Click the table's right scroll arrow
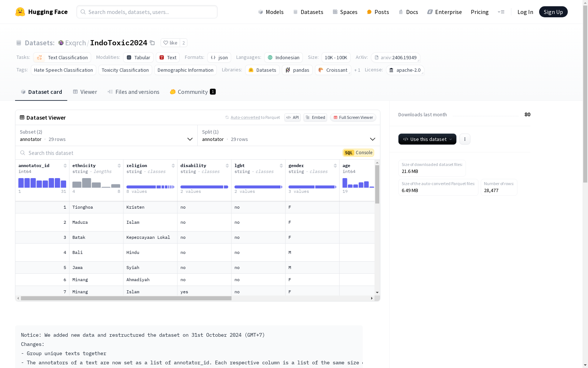 click(x=372, y=298)
